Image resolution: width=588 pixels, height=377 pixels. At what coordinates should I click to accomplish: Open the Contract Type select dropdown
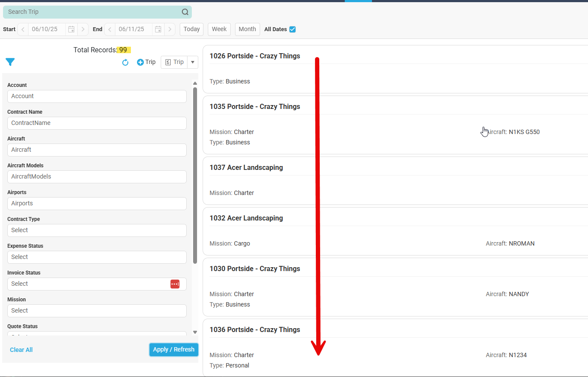click(97, 230)
